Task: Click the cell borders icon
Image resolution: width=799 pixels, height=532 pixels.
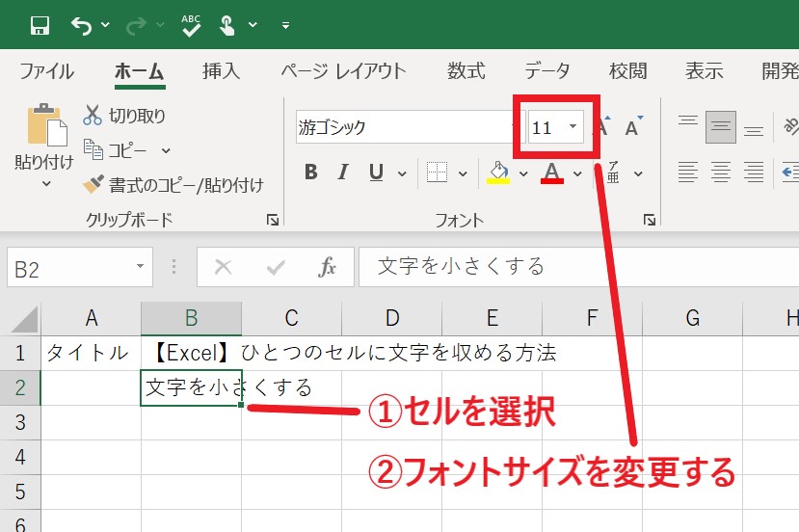Action: [x=438, y=173]
